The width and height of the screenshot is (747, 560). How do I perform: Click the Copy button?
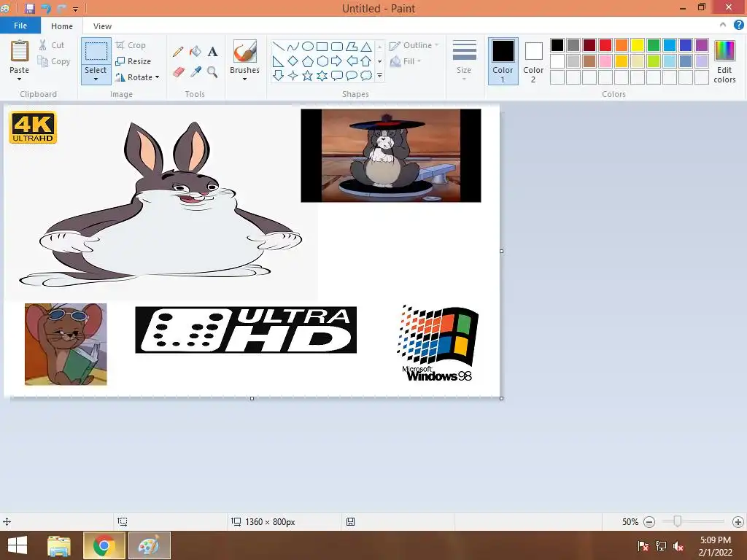click(x=54, y=61)
